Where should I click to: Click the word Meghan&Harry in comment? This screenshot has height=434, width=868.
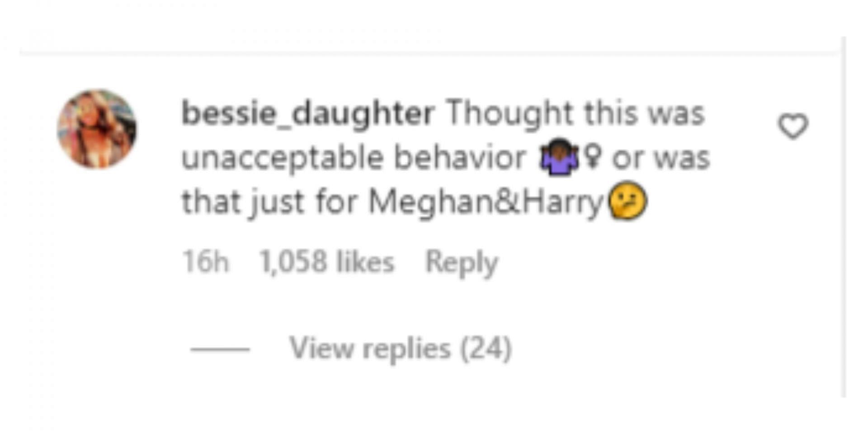pos(486,202)
